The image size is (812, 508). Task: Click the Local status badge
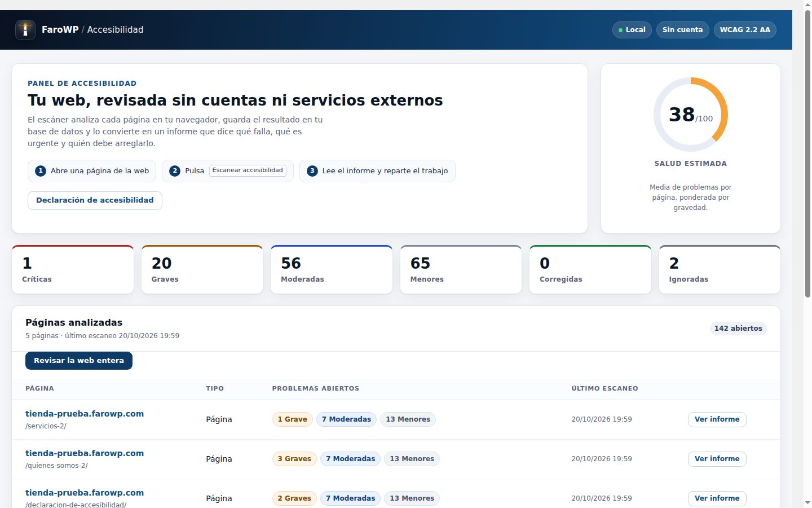632,30
